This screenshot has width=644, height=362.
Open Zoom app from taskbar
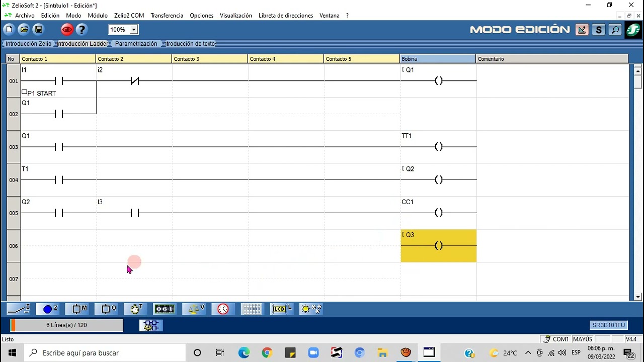pos(313,353)
